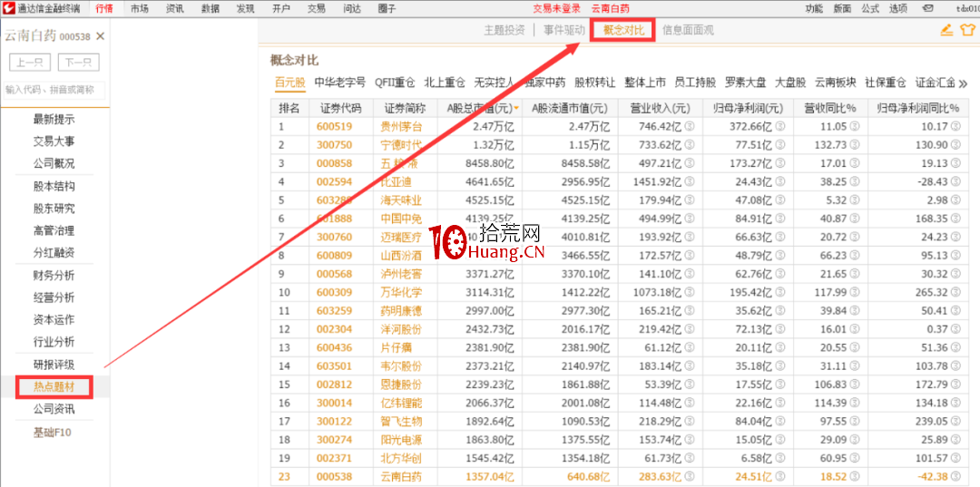Select the QFII重仓 concept tab
The image size is (980, 487).
pos(395,83)
